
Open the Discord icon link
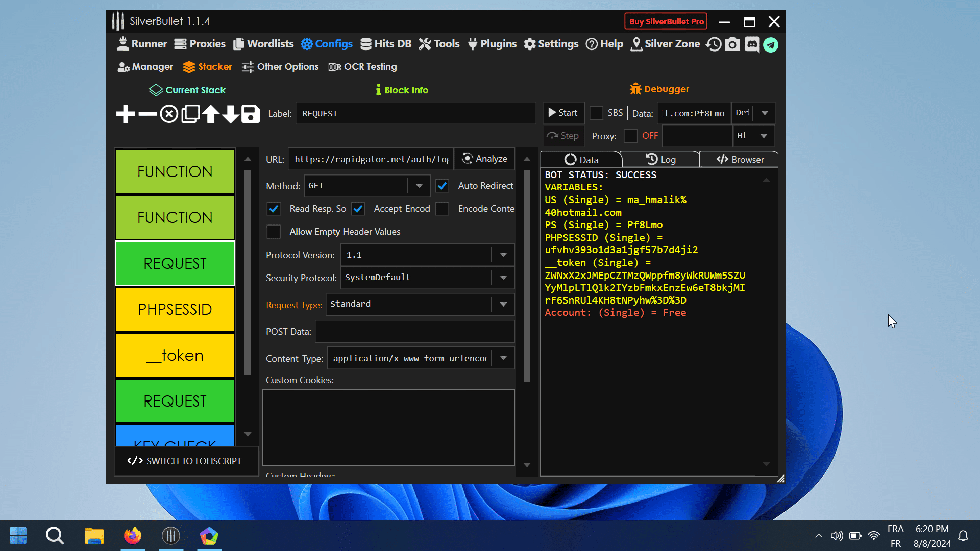(x=752, y=44)
